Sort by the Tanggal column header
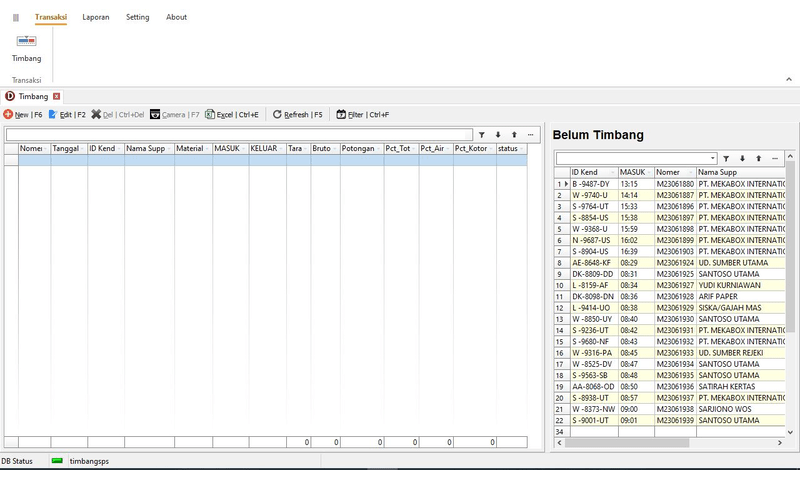Image resolution: width=800 pixels, height=480 pixels. click(x=68, y=149)
